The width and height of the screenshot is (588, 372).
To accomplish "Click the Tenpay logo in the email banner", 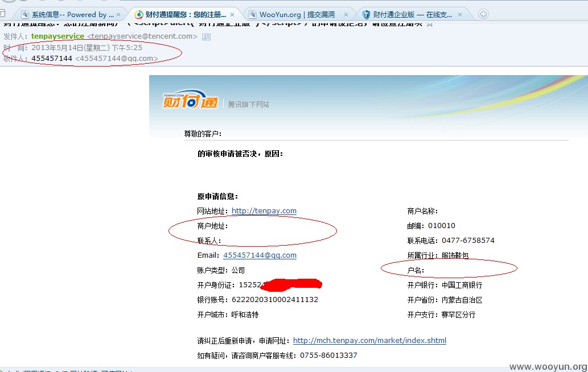I will click(x=190, y=100).
